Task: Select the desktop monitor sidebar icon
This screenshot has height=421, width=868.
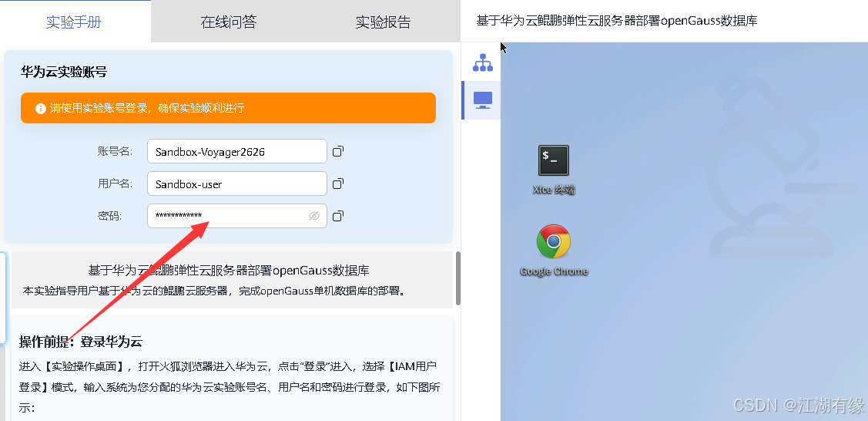Action: (483, 100)
